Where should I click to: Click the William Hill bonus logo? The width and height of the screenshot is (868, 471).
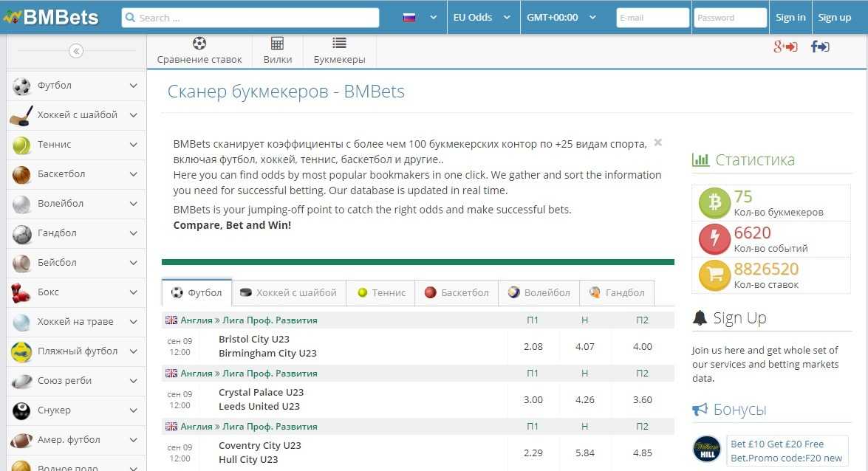click(x=707, y=450)
